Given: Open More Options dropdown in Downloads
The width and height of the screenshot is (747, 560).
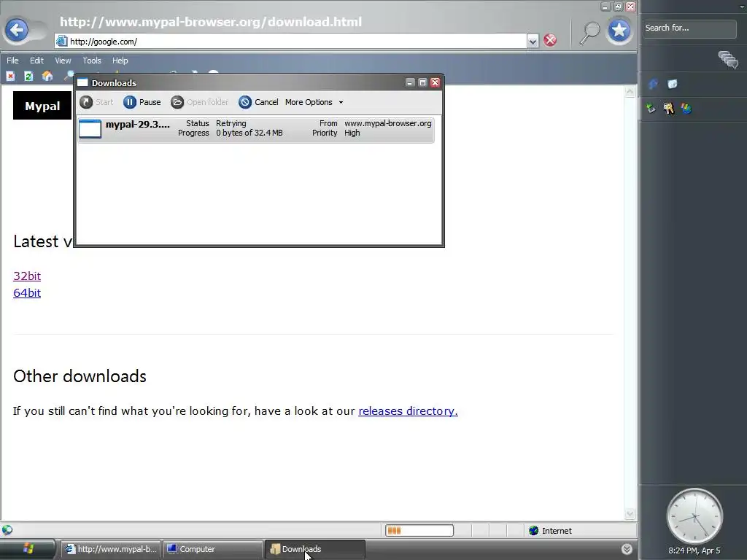Looking at the screenshot, I should coord(314,102).
